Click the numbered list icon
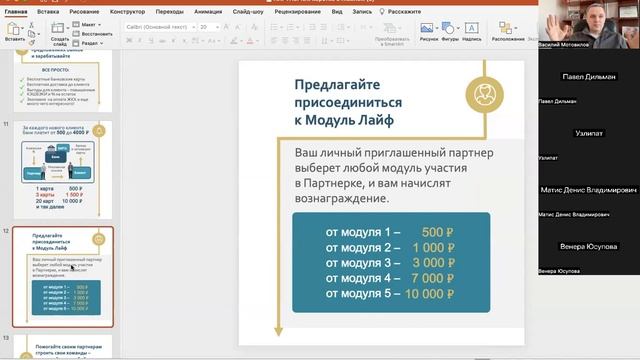Viewport: 640px width, 360px height. (290, 27)
